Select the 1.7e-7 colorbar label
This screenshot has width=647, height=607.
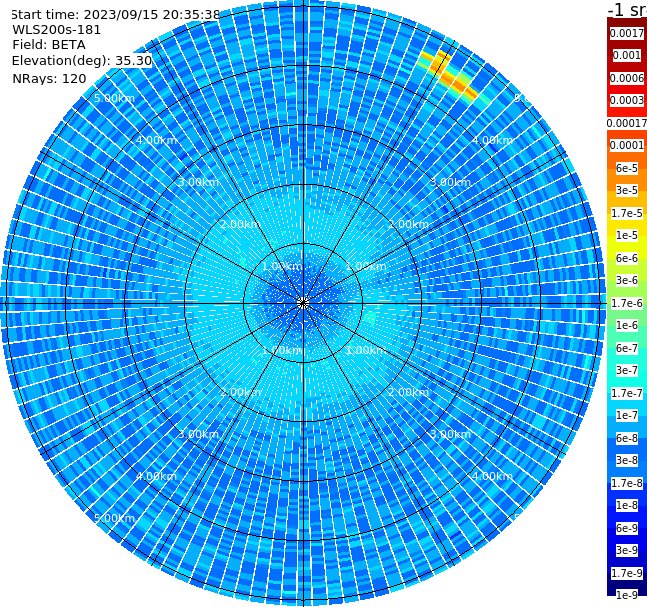pos(627,393)
